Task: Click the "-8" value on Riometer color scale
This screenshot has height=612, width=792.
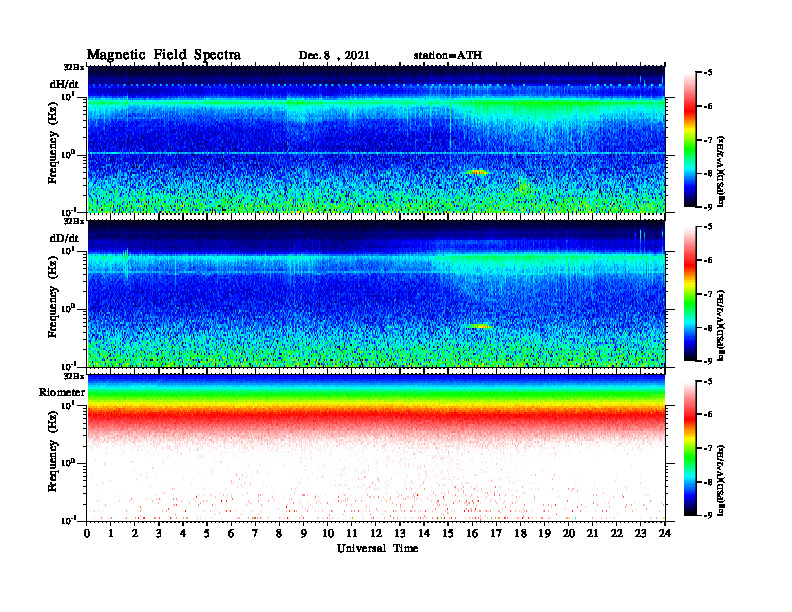Action: [708, 482]
